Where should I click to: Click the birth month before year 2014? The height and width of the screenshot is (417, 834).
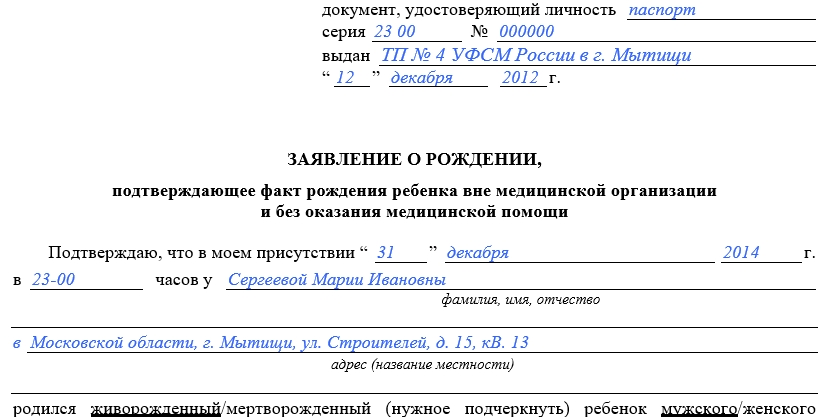[478, 253]
